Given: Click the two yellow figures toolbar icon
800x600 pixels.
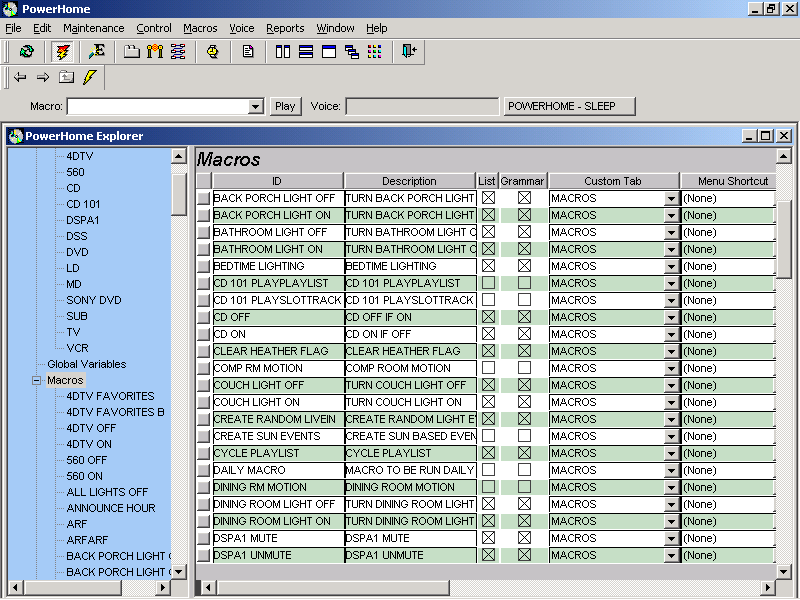Looking at the screenshot, I should tap(155, 52).
